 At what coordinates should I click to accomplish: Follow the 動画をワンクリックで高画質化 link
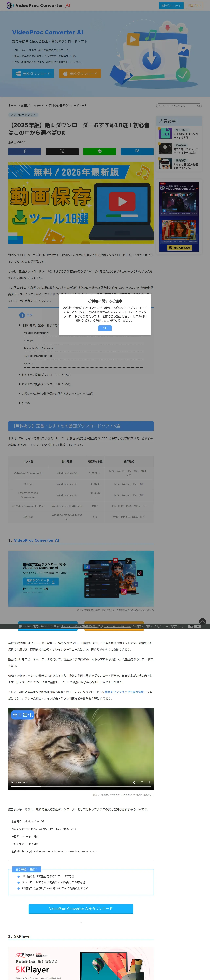click(x=124, y=692)
